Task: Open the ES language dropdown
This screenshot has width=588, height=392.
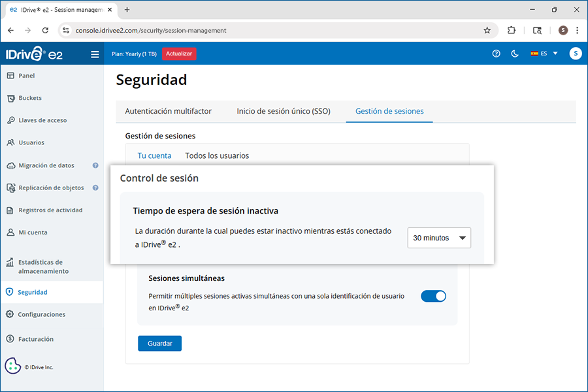Action: (x=544, y=54)
